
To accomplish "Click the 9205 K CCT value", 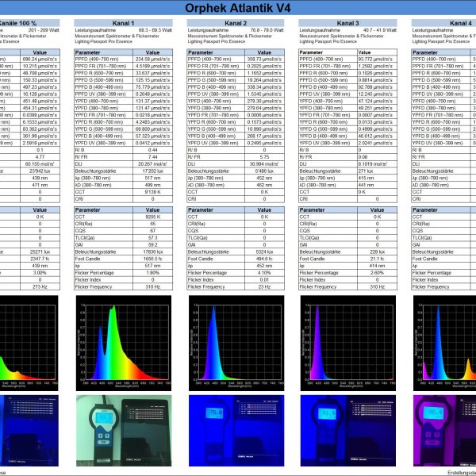I will (x=152, y=217).
